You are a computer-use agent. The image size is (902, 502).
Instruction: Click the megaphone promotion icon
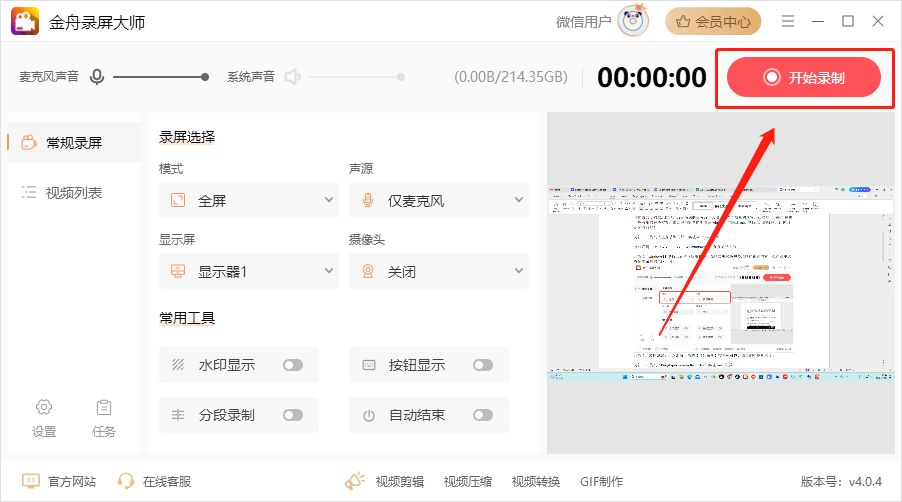355,481
